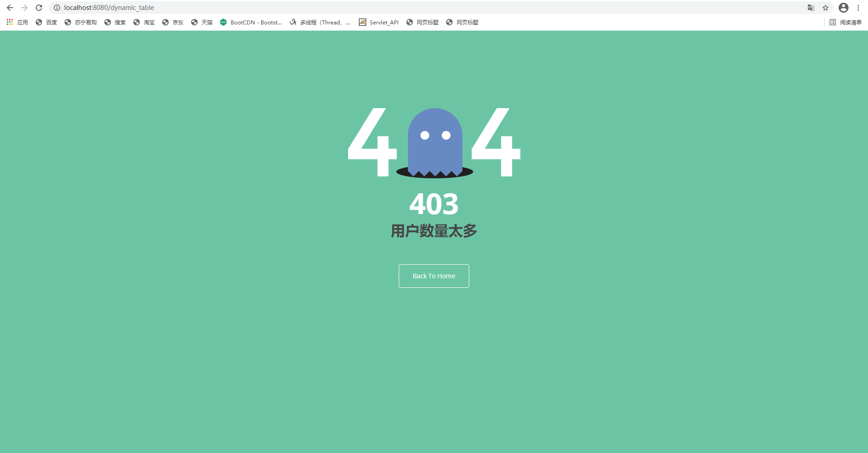This screenshot has width=868, height=453.
Task: Go back to the previous page
Action: pos(10,8)
